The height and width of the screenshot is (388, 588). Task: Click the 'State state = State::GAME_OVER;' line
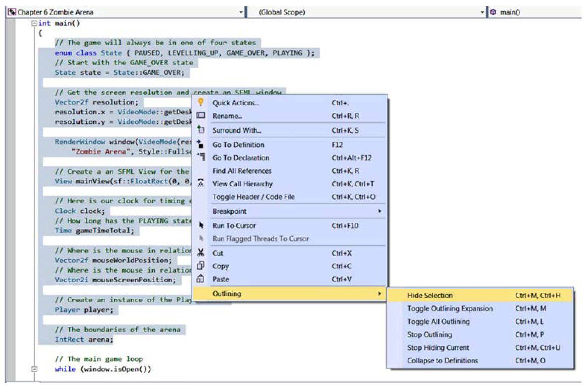[x=120, y=72]
